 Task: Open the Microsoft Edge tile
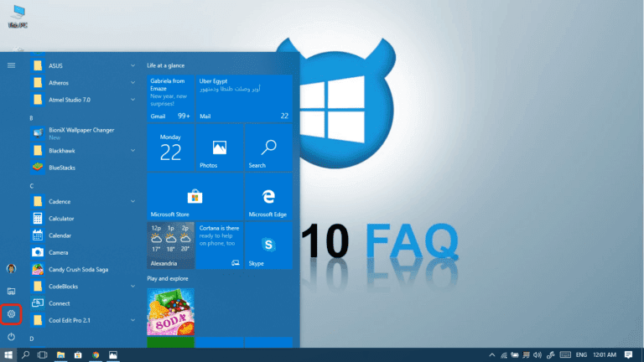(x=268, y=197)
